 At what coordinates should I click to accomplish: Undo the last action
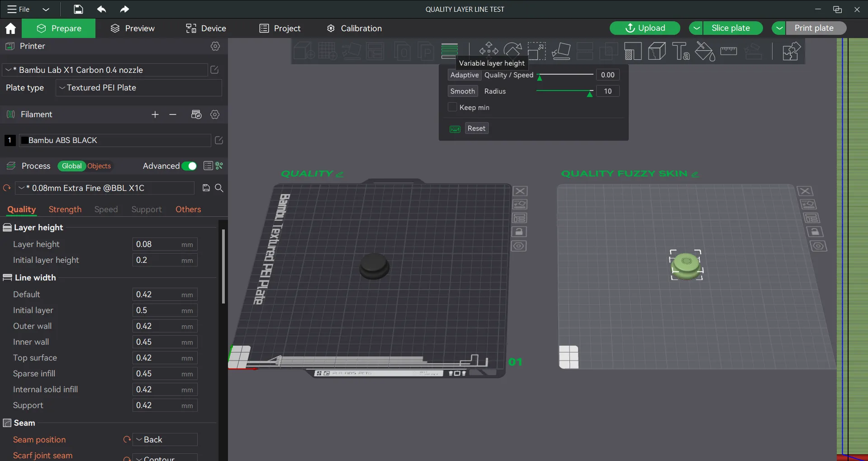tap(101, 9)
